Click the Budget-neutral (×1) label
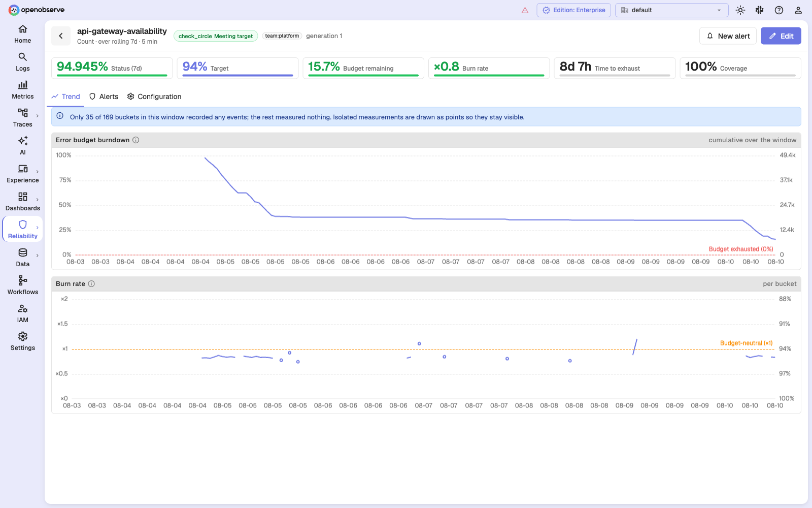Image resolution: width=812 pixels, height=508 pixels. (x=746, y=343)
